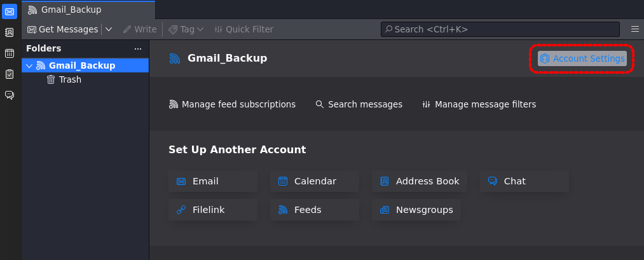644x260 pixels.
Task: Open Manage message filters
Action: 479,104
